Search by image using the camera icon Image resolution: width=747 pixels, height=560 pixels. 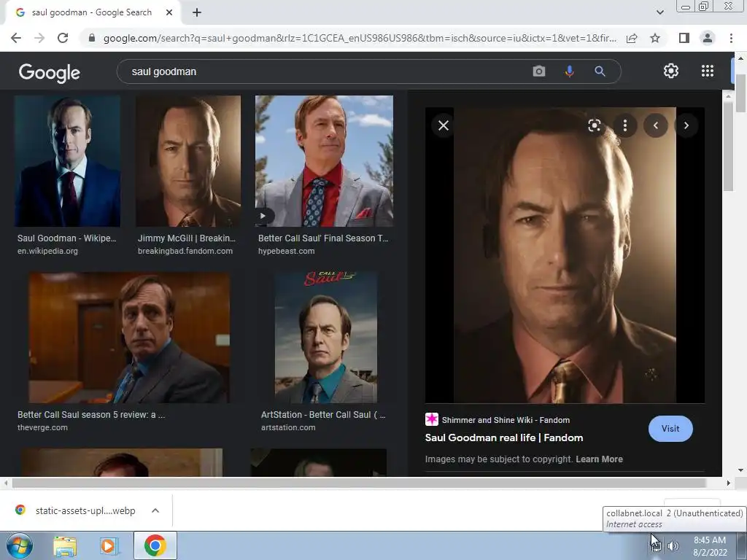point(539,71)
